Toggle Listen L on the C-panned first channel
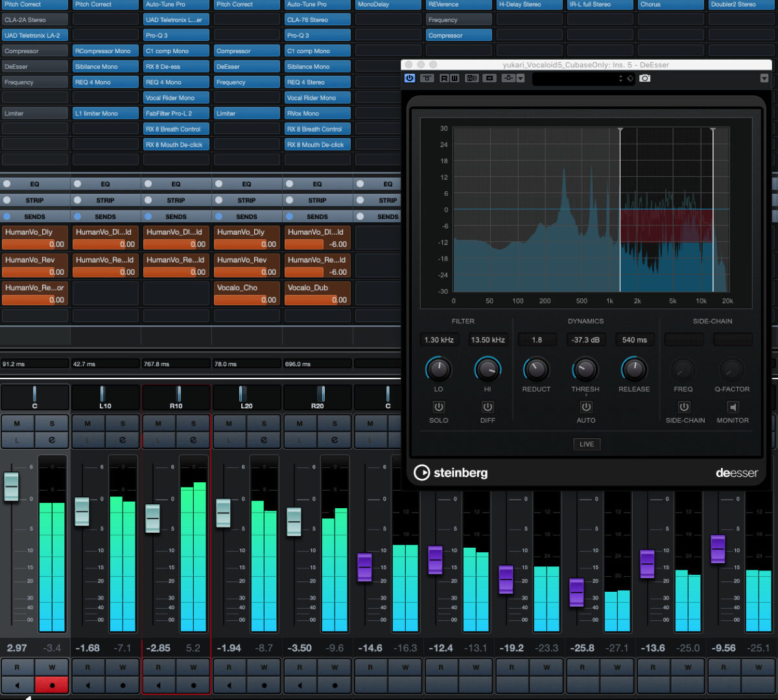 click(17, 440)
